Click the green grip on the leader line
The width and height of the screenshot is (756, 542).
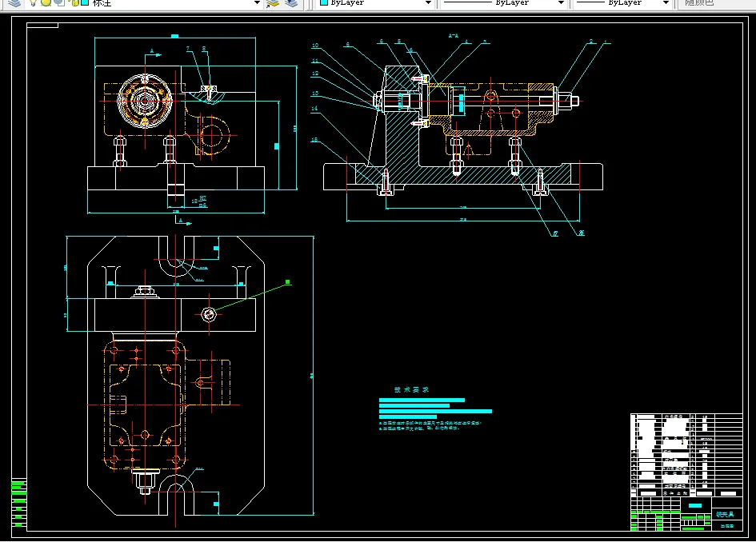288,282
